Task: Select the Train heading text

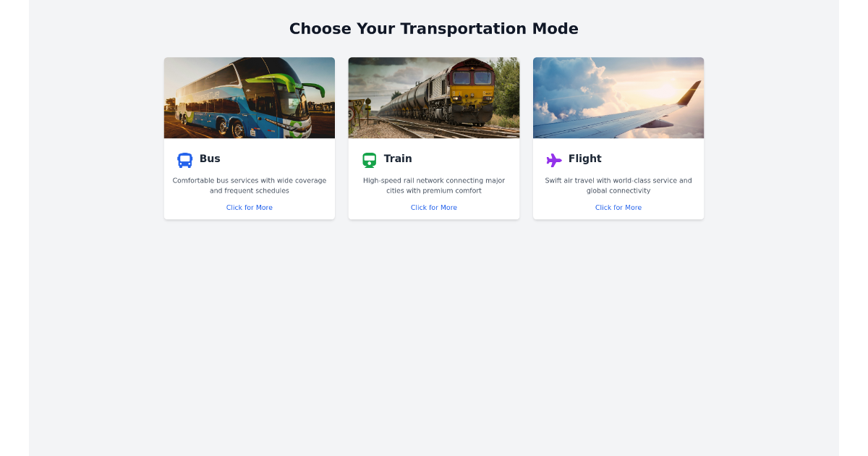Action: coord(396,159)
